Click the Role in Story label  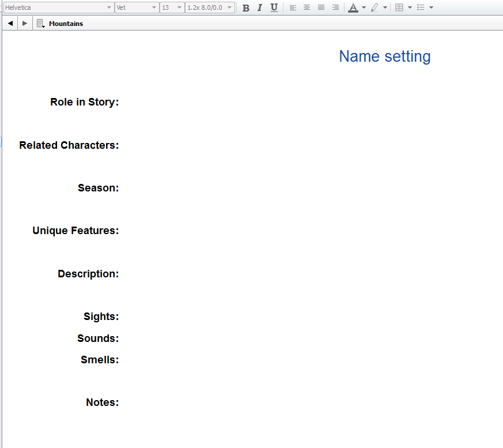[x=84, y=102]
